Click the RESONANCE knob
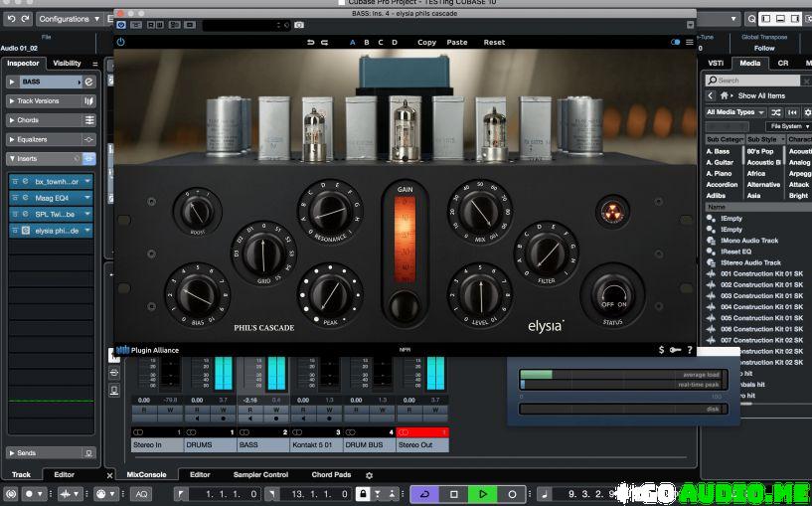 pos(330,212)
